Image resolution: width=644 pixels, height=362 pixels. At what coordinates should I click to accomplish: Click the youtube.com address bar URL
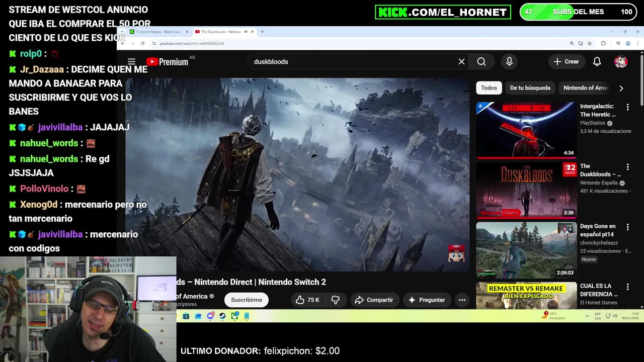coord(192,43)
